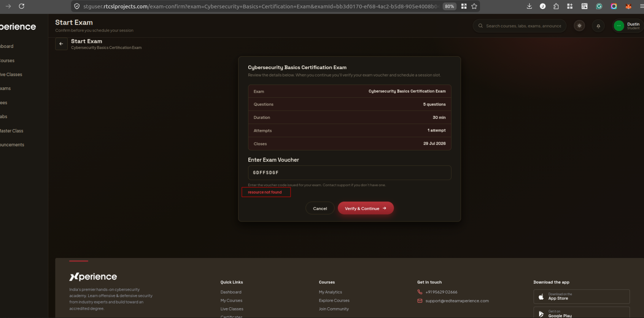
Task: Reload the current page
Action: 22,6
